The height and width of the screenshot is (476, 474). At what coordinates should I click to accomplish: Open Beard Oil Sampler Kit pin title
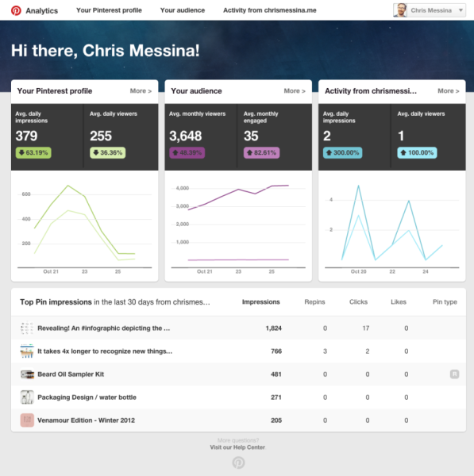click(71, 374)
